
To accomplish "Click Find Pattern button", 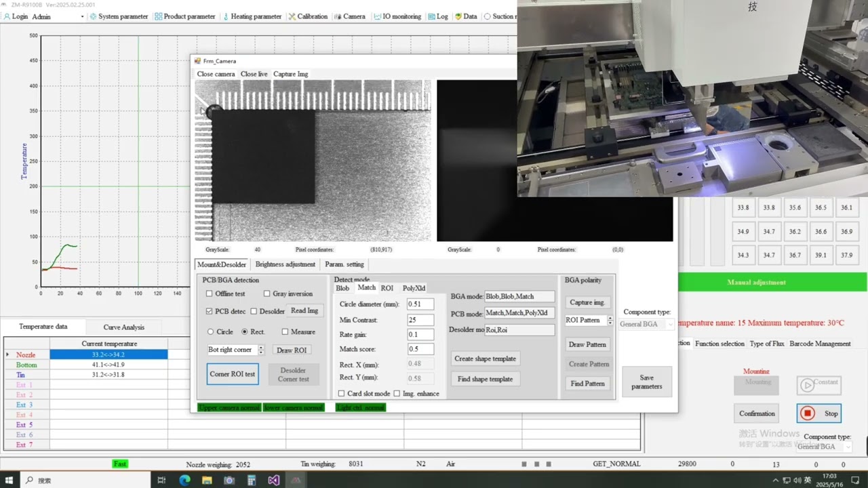I will tap(587, 384).
